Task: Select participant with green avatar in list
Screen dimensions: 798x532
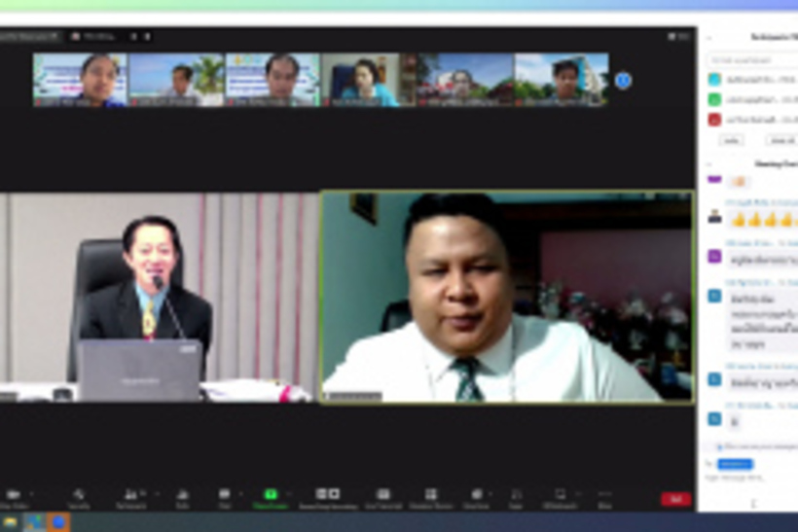Action: (753, 99)
